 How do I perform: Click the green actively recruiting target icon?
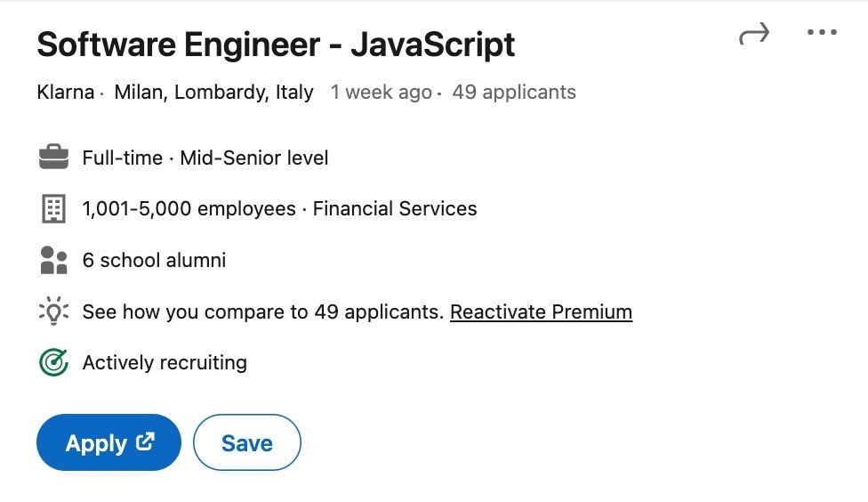pyautogui.click(x=53, y=363)
